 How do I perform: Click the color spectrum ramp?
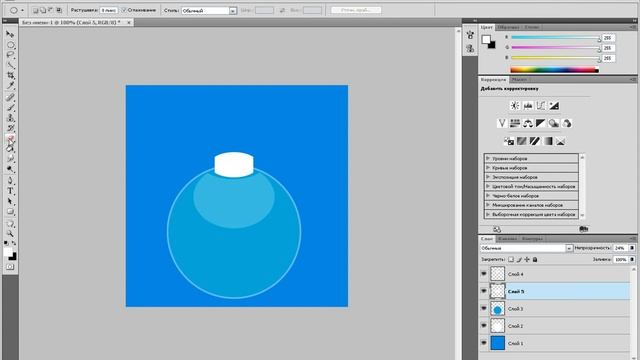tap(555, 70)
